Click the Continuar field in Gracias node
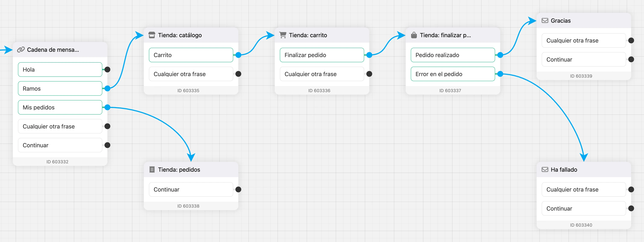644x242 pixels. click(x=584, y=60)
